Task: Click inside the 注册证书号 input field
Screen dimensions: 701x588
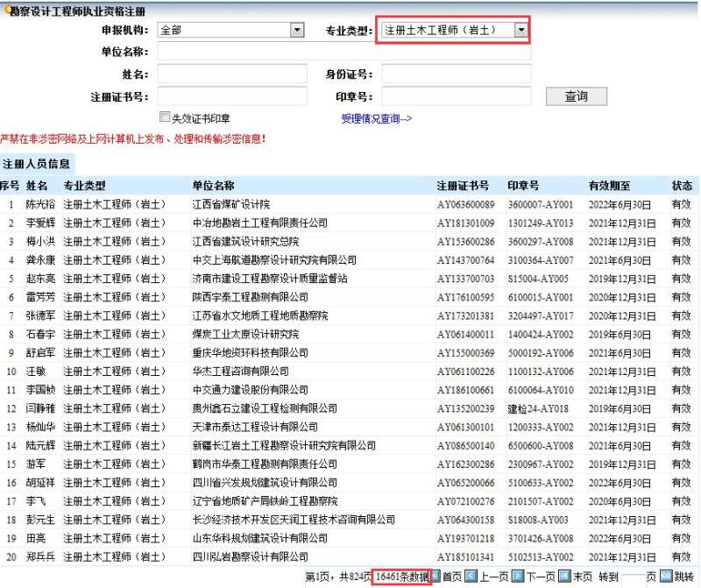Action: tap(230, 96)
